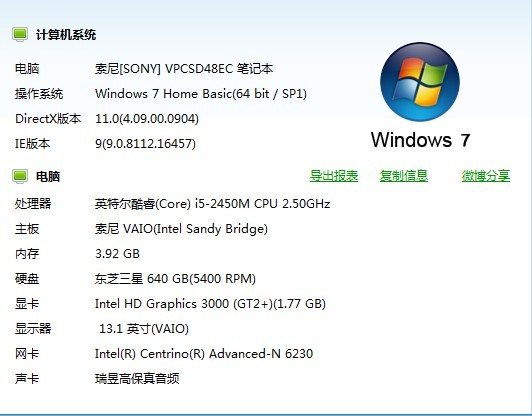Select the 计算机系统 section heading

tap(66, 35)
